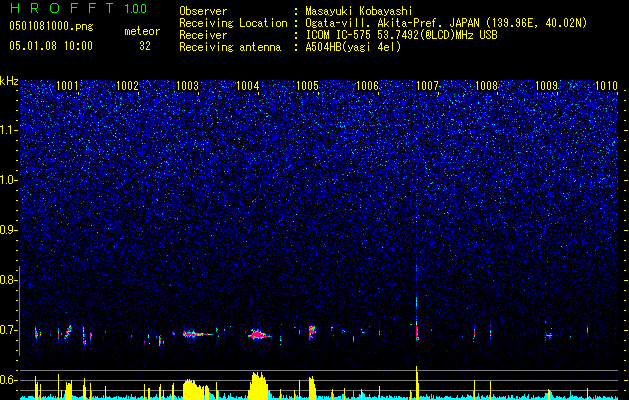Click the Observer field label
Viewport: 629px width, 400px height.
click(203, 11)
